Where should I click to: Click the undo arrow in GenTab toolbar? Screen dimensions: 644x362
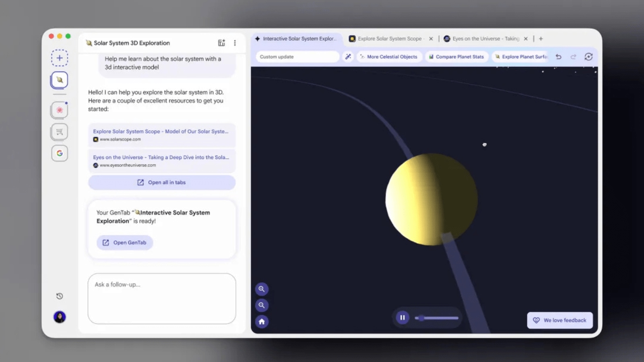tap(559, 57)
